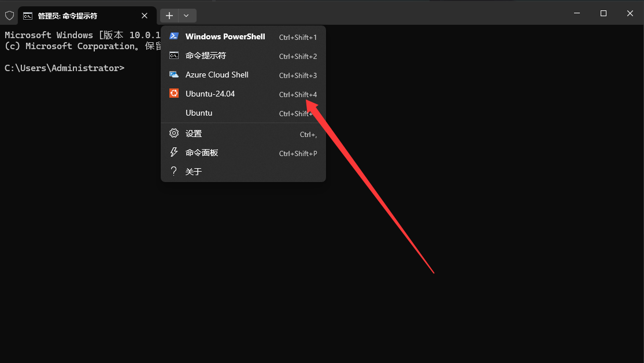Open Azure Cloud Shell via its icon

(174, 75)
